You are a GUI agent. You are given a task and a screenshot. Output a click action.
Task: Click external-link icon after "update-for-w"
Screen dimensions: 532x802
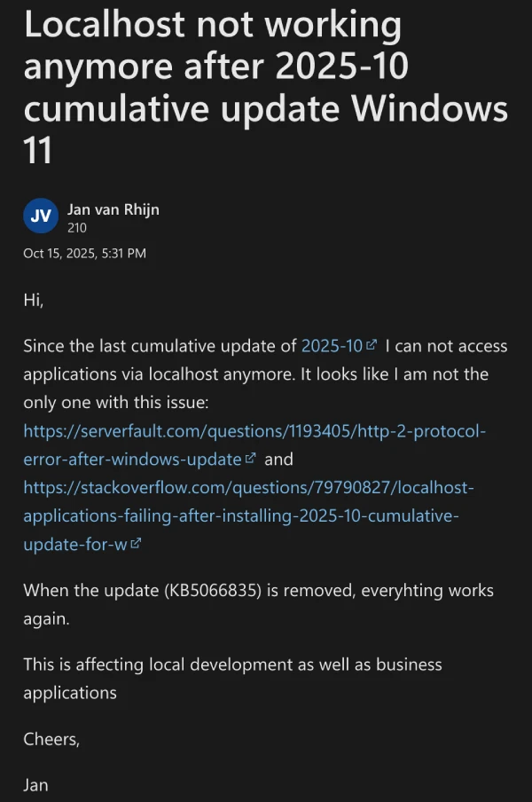pyautogui.click(x=136, y=545)
